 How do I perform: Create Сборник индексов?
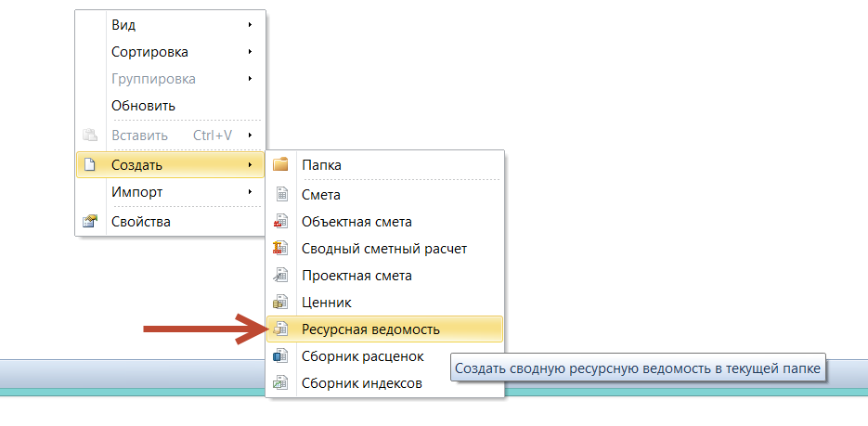click(384, 383)
